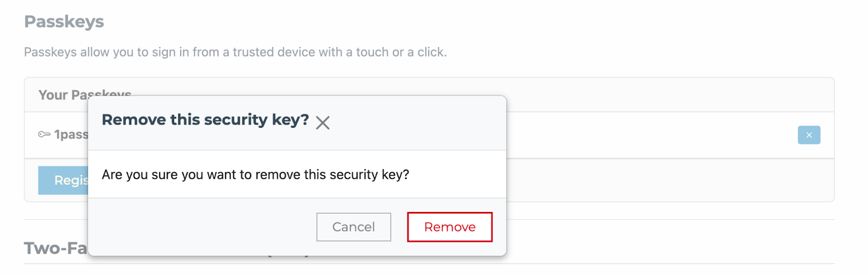Screen dimensions: 868x276
Task: Click the dialog title 'Remove this security key?'
Action: [205, 120]
